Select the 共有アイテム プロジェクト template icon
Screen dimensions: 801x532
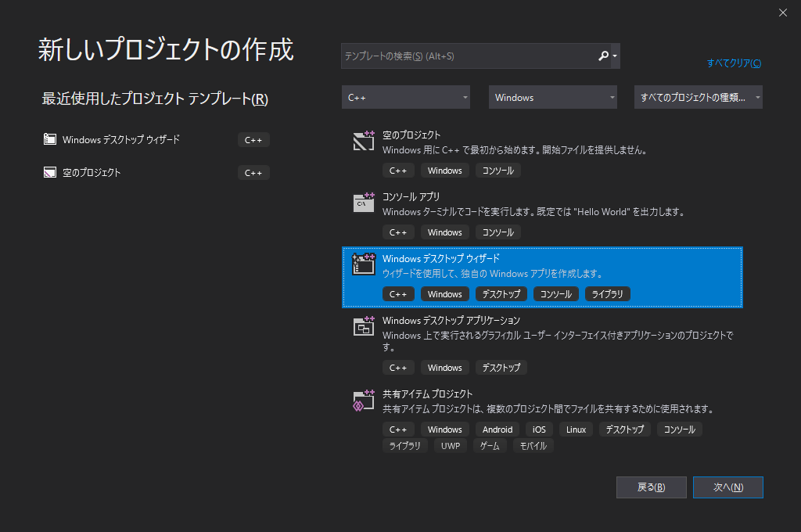point(363,401)
